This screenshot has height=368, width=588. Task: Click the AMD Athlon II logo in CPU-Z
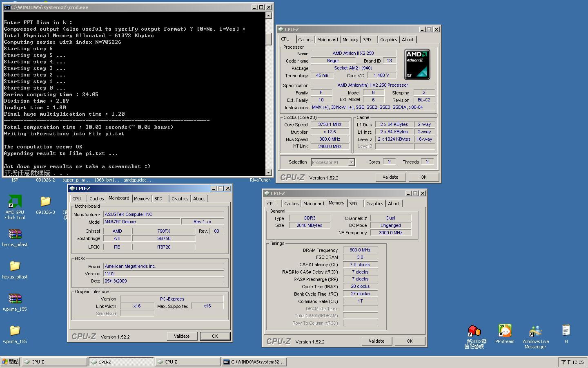pos(417,64)
